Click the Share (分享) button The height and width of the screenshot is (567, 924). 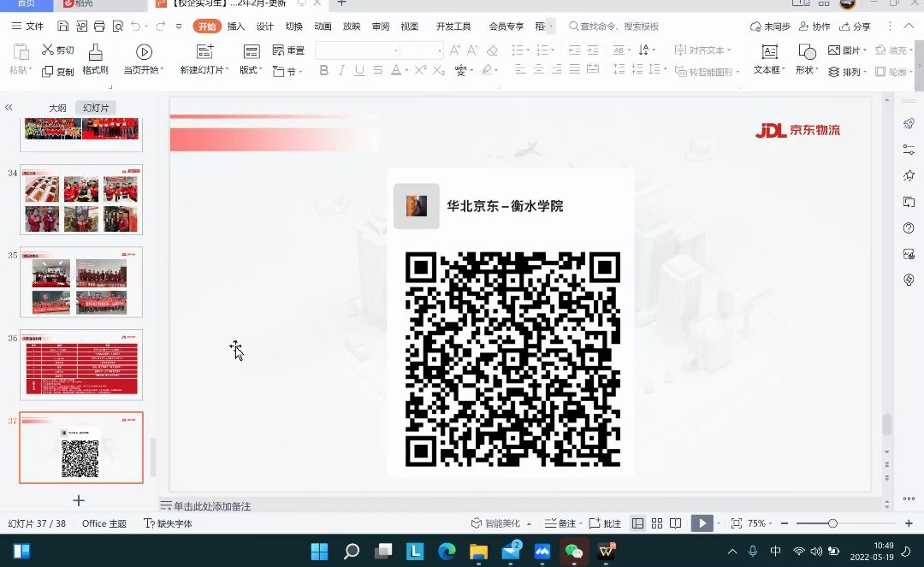(x=856, y=27)
